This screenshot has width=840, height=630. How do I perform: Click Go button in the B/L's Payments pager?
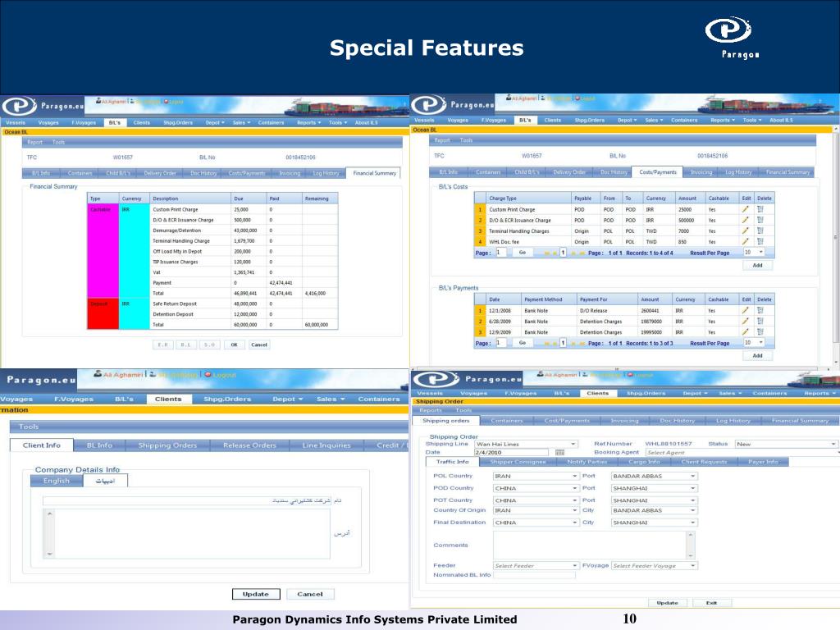click(x=522, y=342)
